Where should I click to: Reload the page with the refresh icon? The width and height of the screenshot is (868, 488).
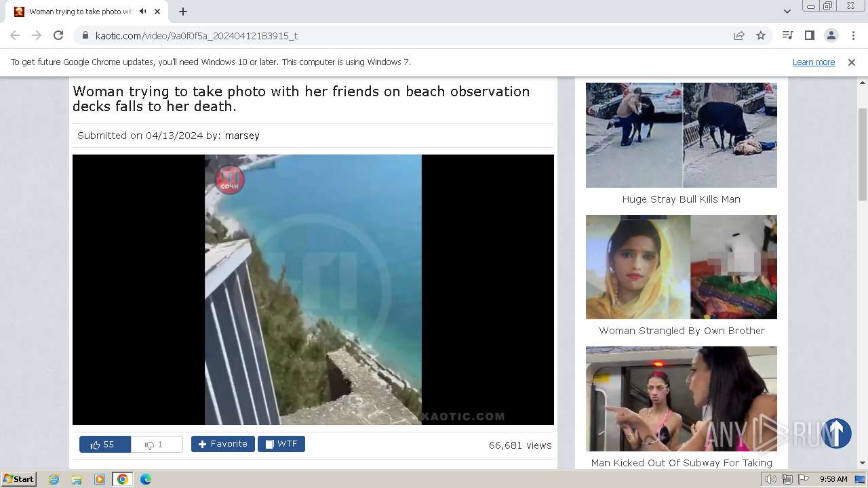pyautogui.click(x=58, y=35)
